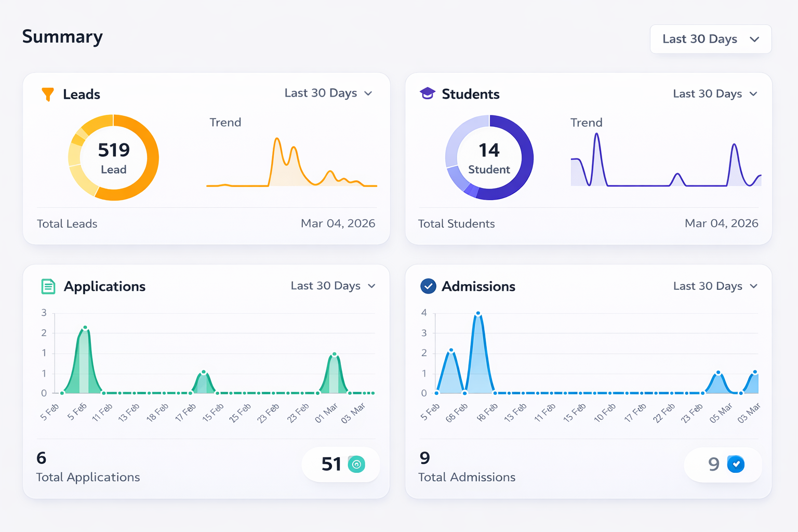The image size is (798, 532).
Task: Click the Students purple trend line chart
Action: pyautogui.click(x=666, y=161)
